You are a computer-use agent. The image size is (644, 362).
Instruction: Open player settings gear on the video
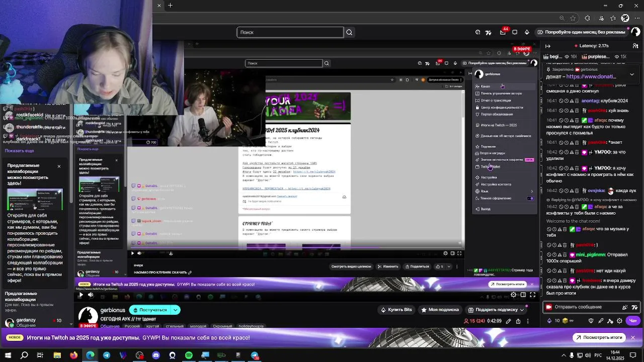point(513,295)
